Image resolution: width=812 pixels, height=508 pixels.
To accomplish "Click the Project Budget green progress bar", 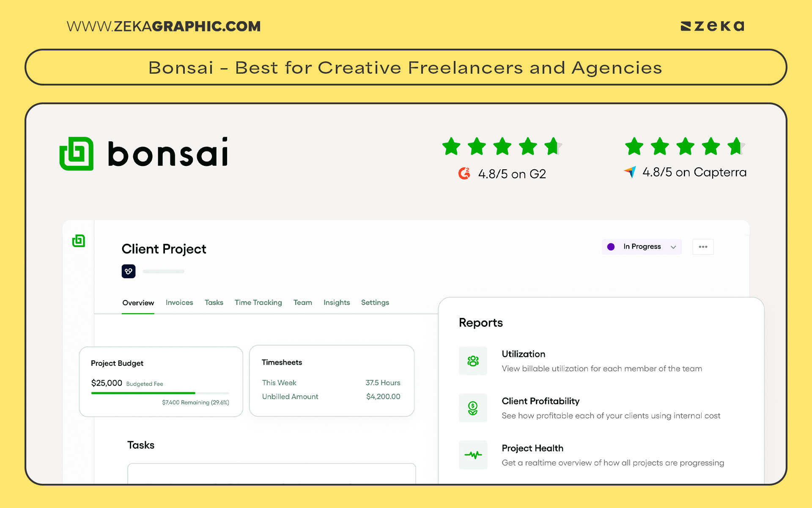I will (143, 393).
